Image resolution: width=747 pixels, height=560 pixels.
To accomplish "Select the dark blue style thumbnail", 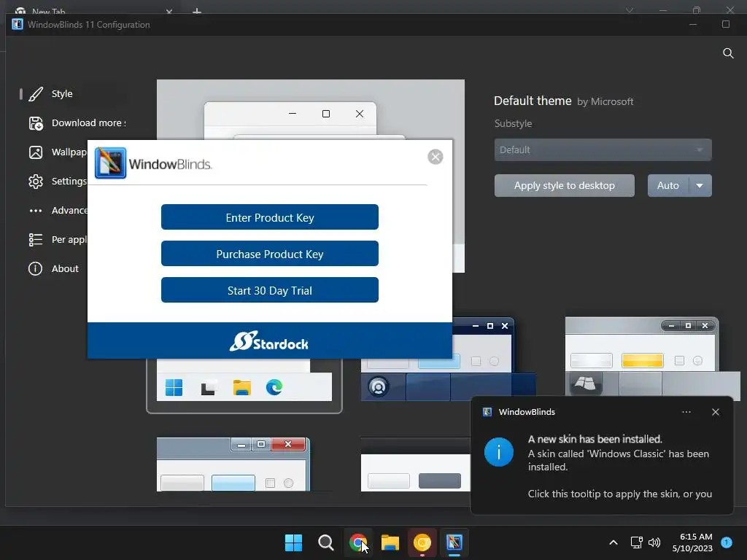I will pyautogui.click(x=448, y=359).
